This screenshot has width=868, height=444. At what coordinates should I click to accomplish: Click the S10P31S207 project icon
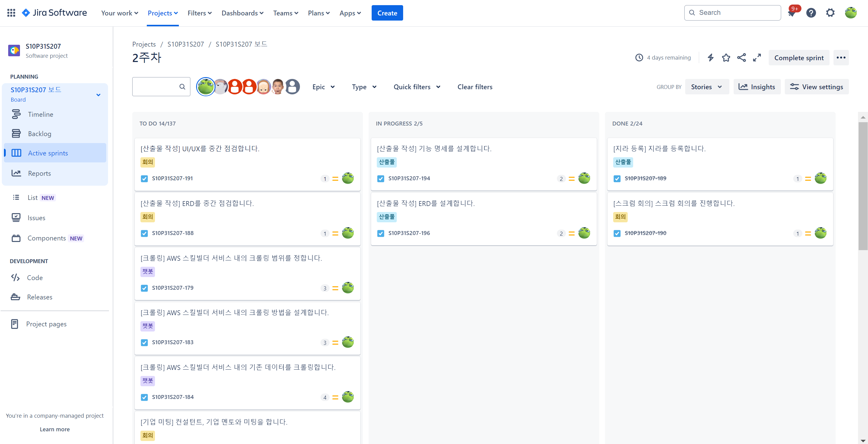point(14,51)
